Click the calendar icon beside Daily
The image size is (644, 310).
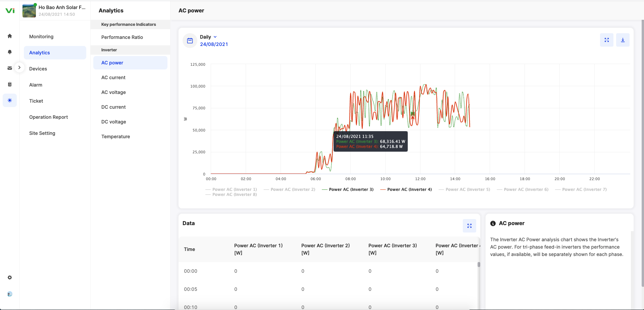(x=190, y=41)
